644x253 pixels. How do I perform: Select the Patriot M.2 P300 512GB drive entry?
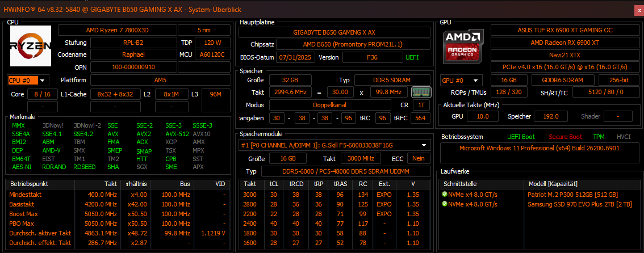(539, 195)
